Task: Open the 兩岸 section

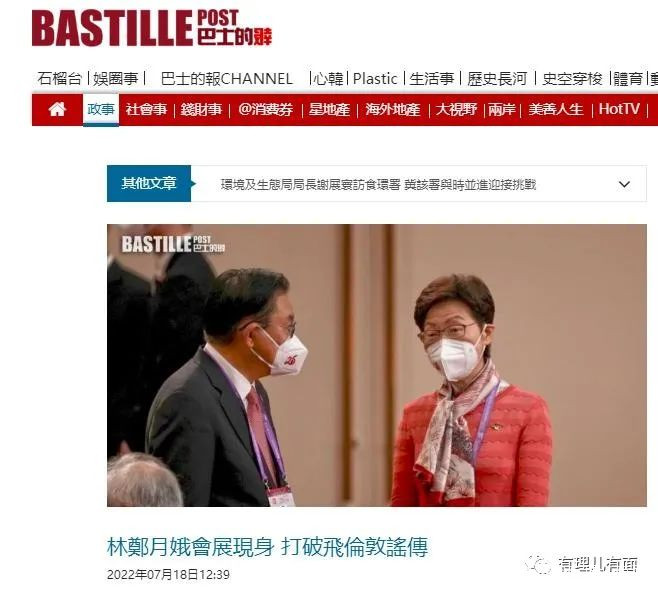Action: pyautogui.click(x=502, y=110)
